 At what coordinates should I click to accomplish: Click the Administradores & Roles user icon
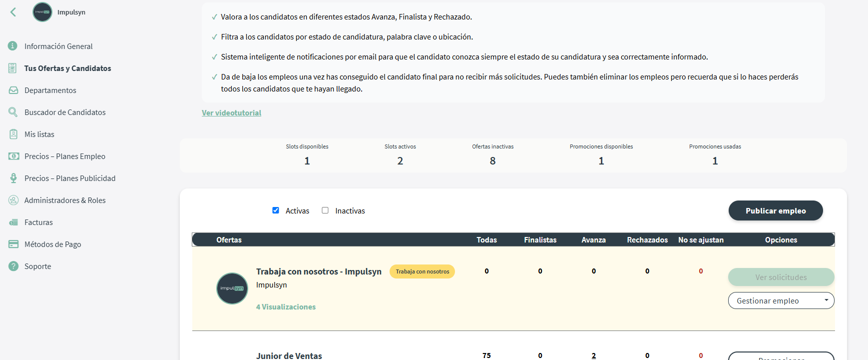pos(13,200)
